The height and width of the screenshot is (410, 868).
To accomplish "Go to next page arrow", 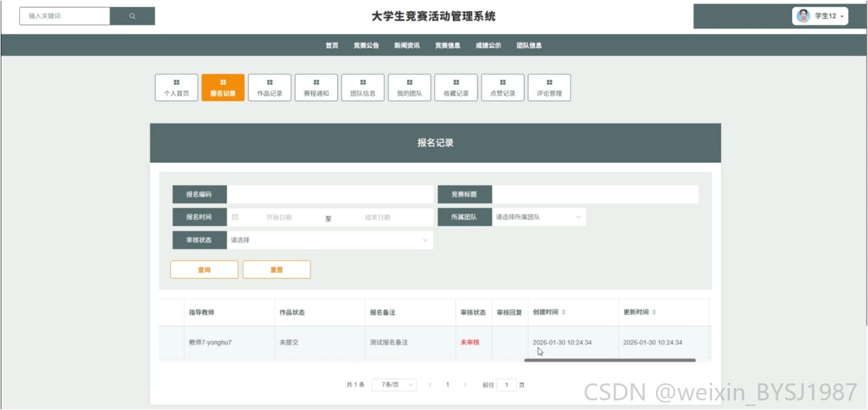I will 465,385.
